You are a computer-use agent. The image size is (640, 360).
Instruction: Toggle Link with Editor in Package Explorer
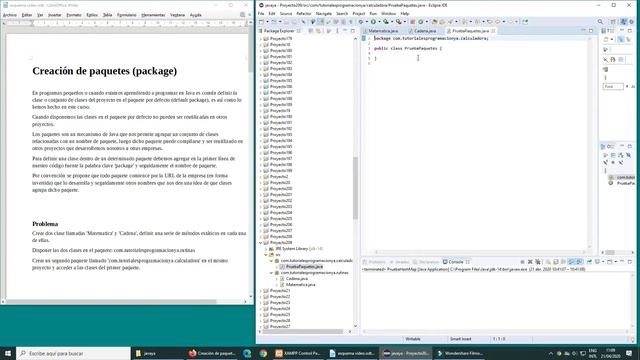(x=318, y=31)
